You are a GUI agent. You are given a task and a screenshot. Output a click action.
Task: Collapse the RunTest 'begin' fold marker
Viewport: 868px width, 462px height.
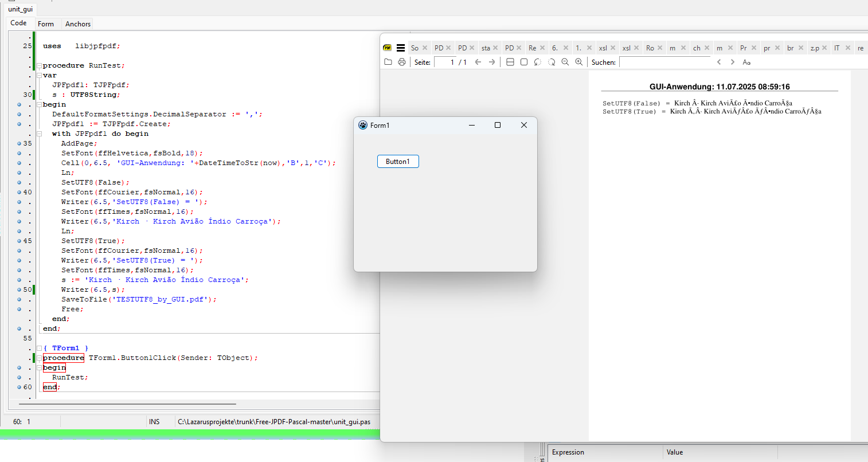(x=39, y=104)
